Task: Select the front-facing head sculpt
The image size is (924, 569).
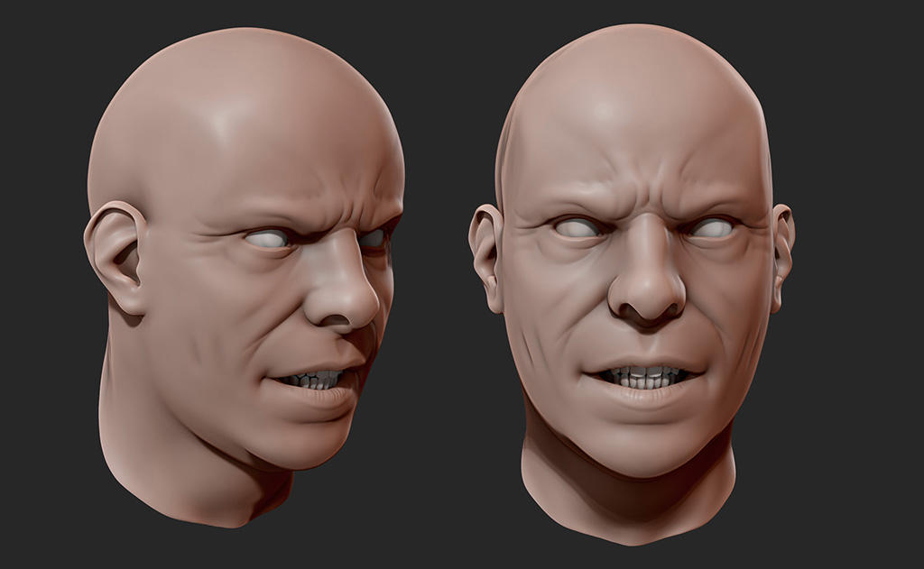Action: (x=632, y=284)
